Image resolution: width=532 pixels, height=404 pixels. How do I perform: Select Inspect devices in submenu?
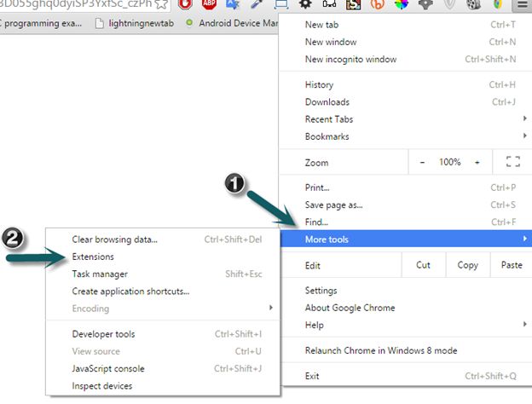coord(163,386)
